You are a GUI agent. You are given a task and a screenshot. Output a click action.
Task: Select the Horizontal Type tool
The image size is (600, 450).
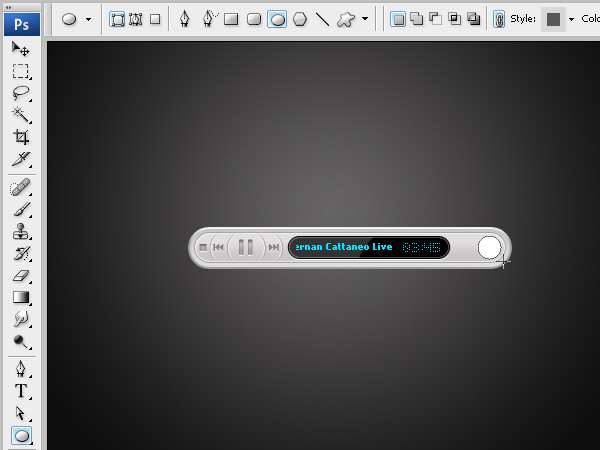coord(20,391)
